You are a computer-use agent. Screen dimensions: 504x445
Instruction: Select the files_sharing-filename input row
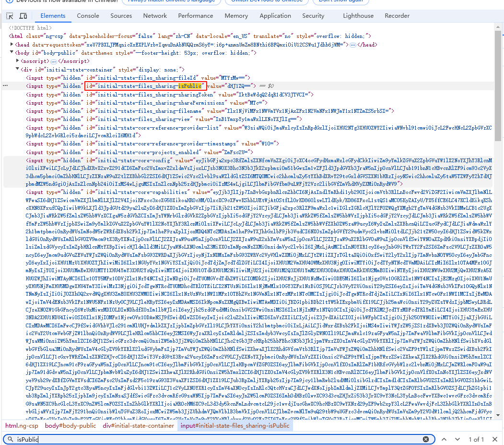click(x=210, y=111)
